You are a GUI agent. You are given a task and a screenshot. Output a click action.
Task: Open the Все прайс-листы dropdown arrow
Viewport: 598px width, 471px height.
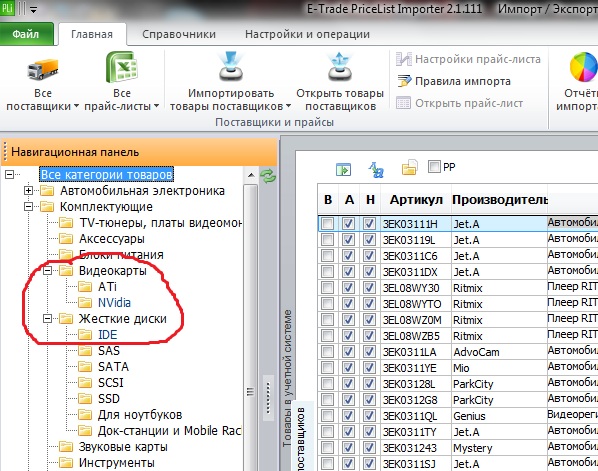(156, 106)
